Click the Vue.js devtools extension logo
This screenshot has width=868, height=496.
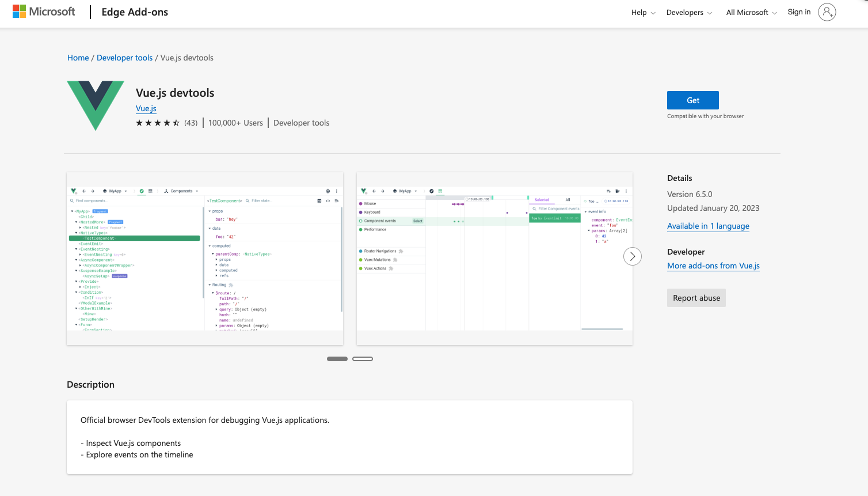point(96,105)
